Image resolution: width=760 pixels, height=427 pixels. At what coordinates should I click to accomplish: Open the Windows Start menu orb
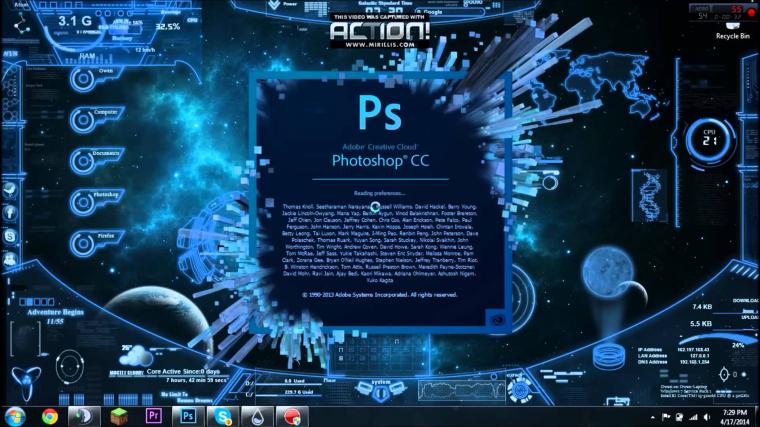(x=15, y=417)
